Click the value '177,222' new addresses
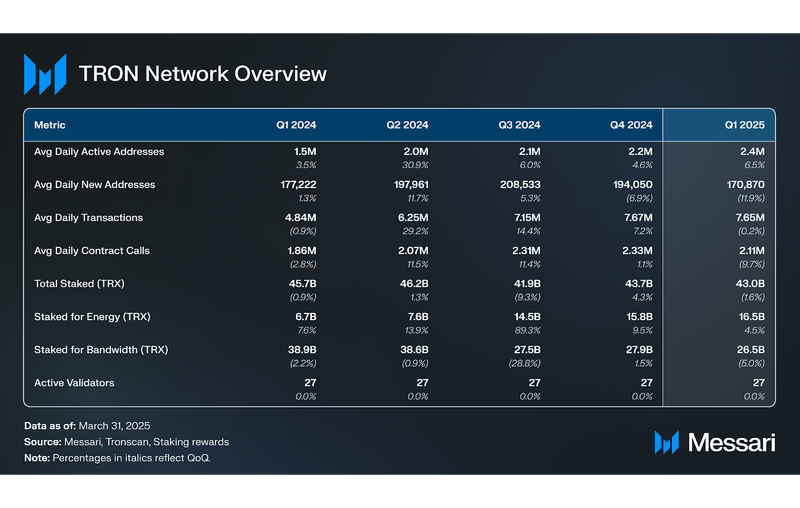This screenshot has width=800, height=508. pos(298,185)
